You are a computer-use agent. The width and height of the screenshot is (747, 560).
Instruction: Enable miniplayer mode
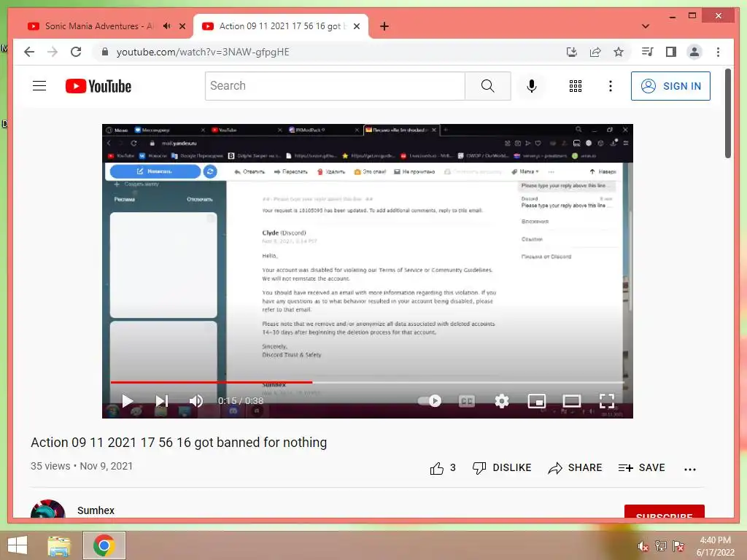click(537, 401)
